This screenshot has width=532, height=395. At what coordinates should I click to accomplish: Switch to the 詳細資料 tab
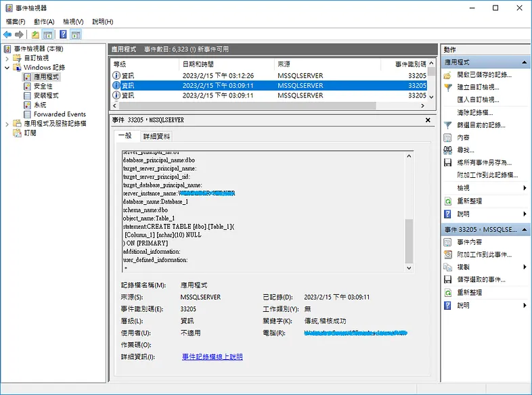[156, 137]
